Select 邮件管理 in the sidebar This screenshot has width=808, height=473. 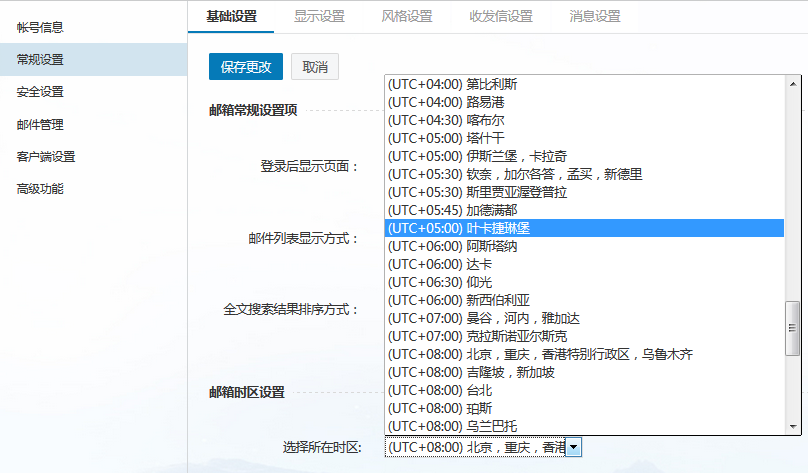pyautogui.click(x=40, y=124)
